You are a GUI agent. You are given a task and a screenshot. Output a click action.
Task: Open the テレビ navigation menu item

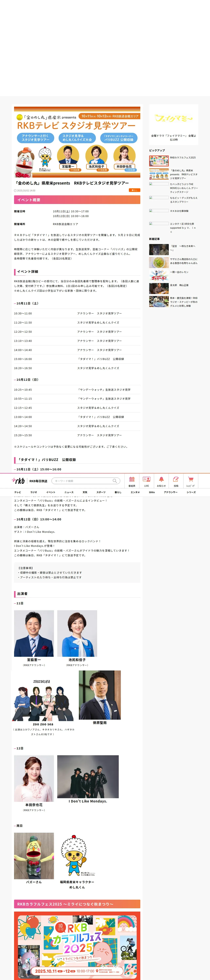[17, 492]
